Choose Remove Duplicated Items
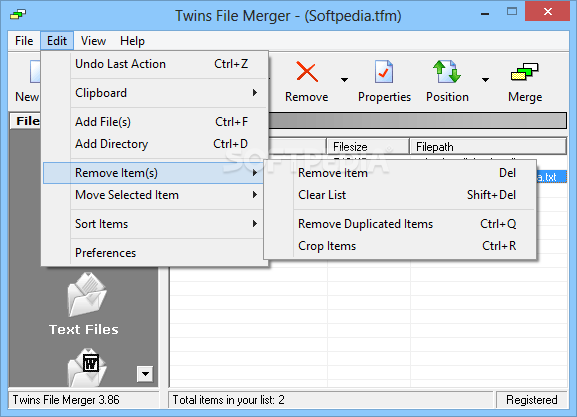Viewport: 577px width, 417px height. pyautogui.click(x=400, y=224)
